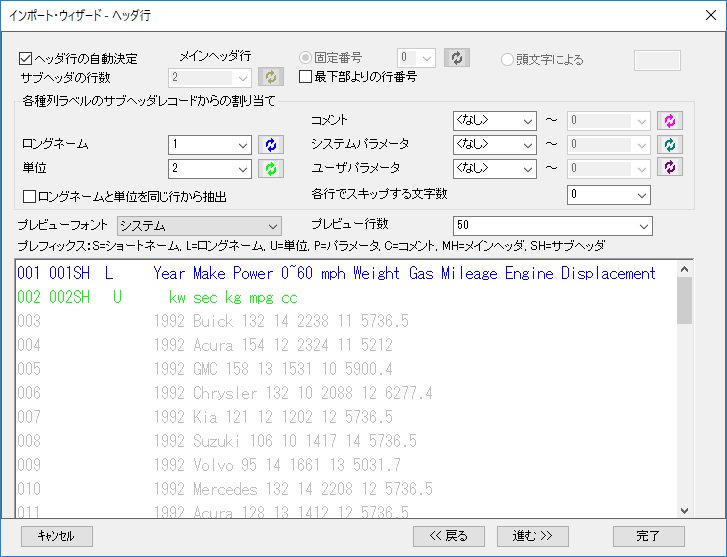727x557 pixels.
Task: Select 固定番号 radio button
Action: (305, 58)
